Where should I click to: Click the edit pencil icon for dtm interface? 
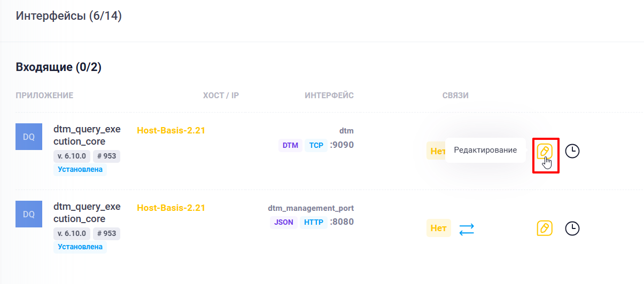545,151
